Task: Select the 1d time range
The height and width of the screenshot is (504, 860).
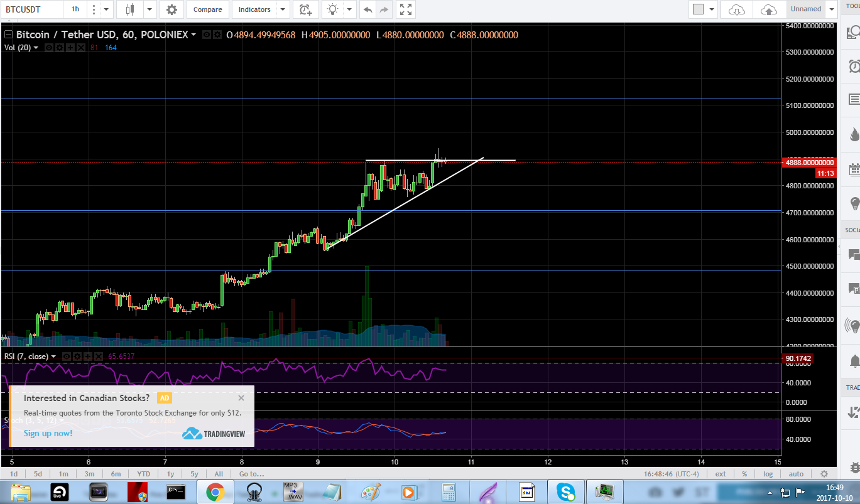Action: (13, 474)
